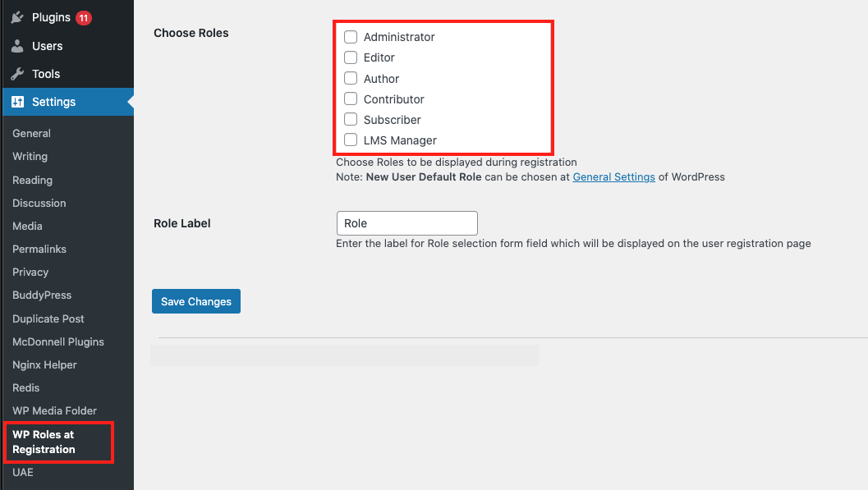This screenshot has width=868, height=490.
Task: Toggle the Subscriber role checkbox
Action: tap(351, 119)
